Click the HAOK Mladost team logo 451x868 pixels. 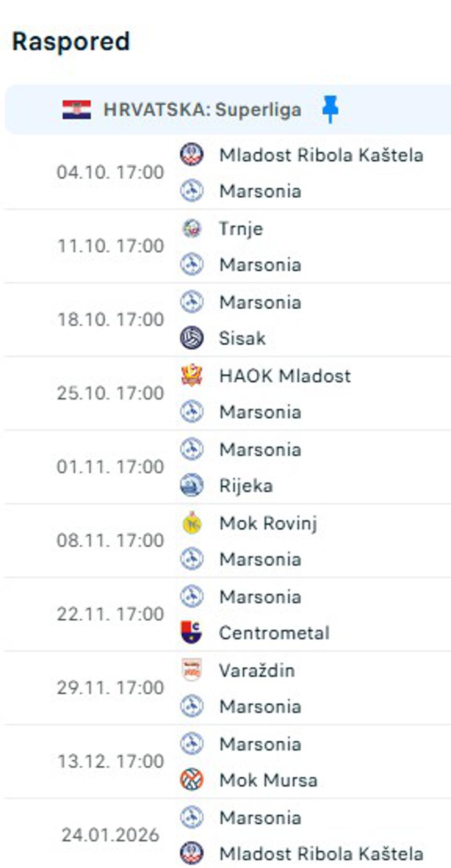click(x=192, y=375)
